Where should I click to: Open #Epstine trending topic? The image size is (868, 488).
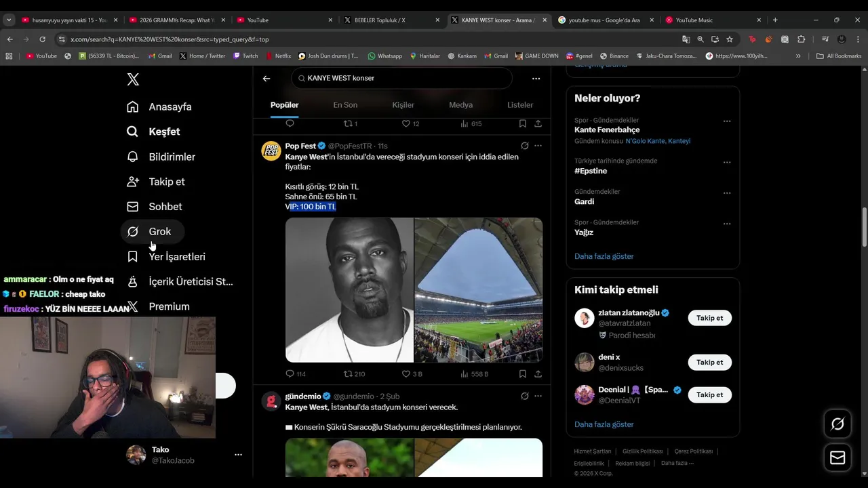(591, 171)
